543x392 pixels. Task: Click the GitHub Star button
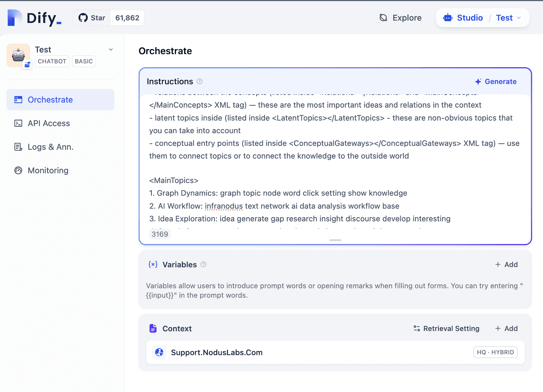click(92, 18)
